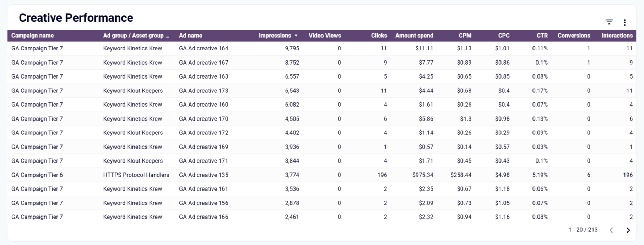Click amount spend value $11.11

click(x=424, y=48)
